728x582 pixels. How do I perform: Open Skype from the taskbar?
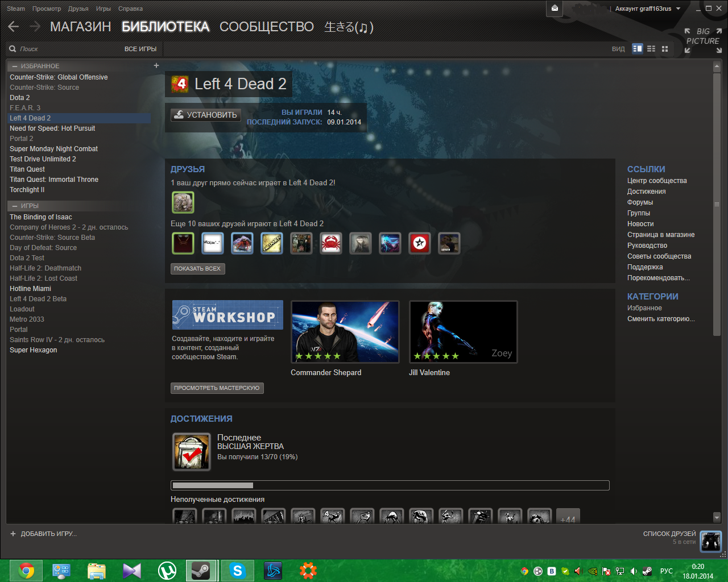point(237,571)
